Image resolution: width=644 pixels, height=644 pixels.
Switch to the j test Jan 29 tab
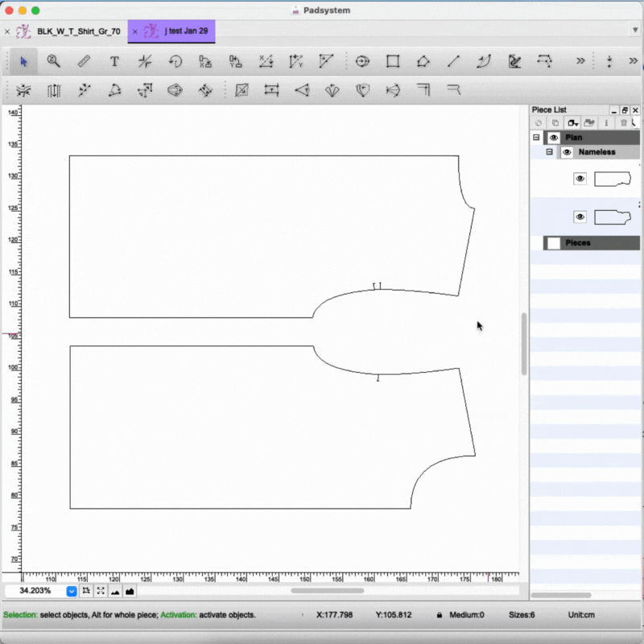[x=186, y=31]
